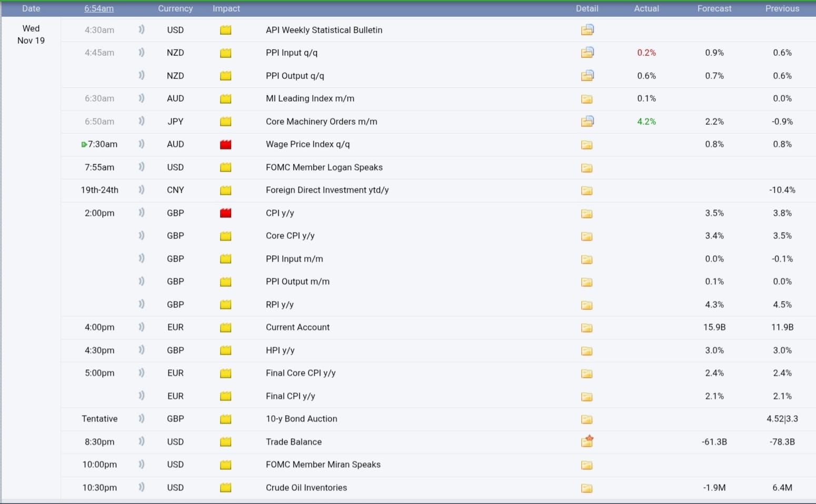Toggle sound alert for 7:30am AUD event

point(141,144)
